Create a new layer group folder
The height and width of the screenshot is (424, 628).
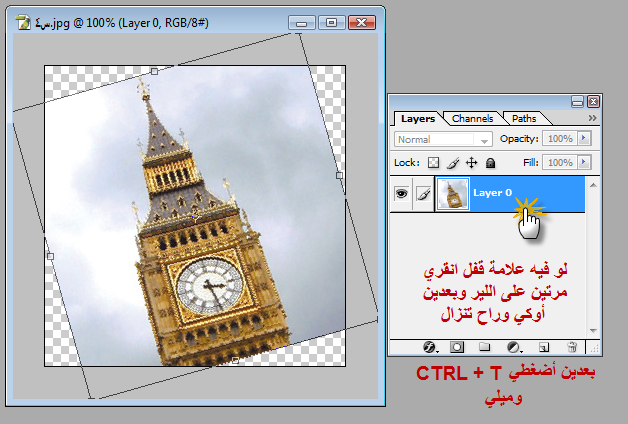coord(483,347)
